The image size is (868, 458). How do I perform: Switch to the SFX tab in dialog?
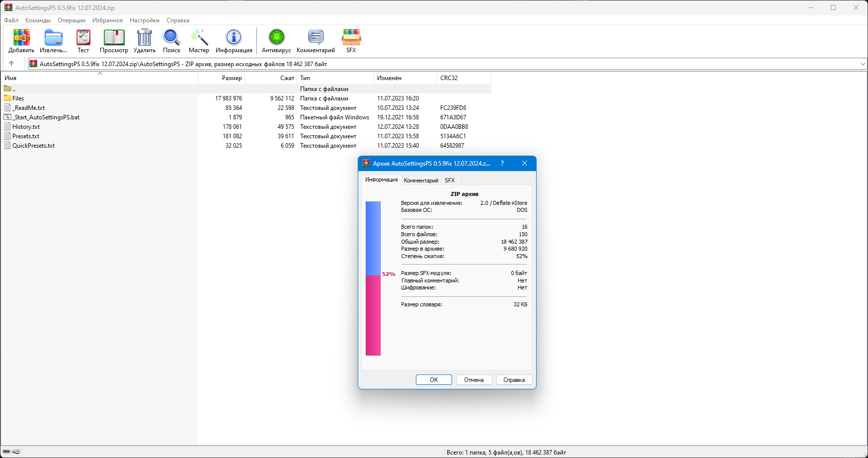point(450,181)
